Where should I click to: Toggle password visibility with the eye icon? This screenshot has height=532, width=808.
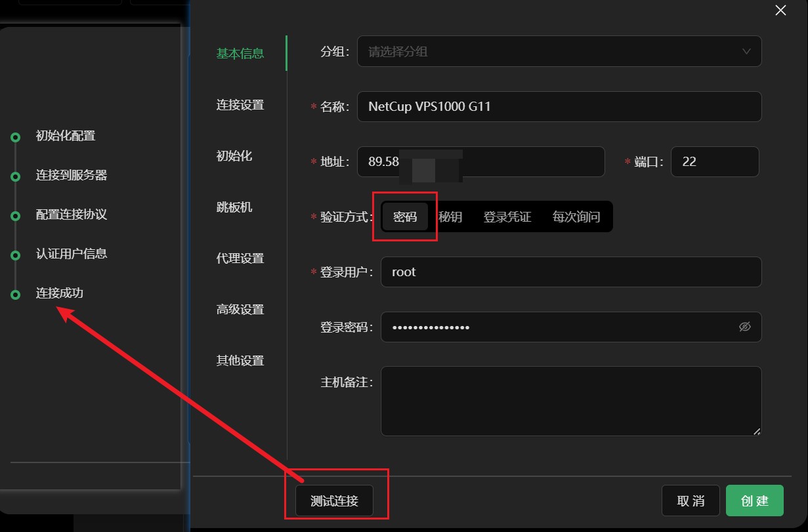744,327
